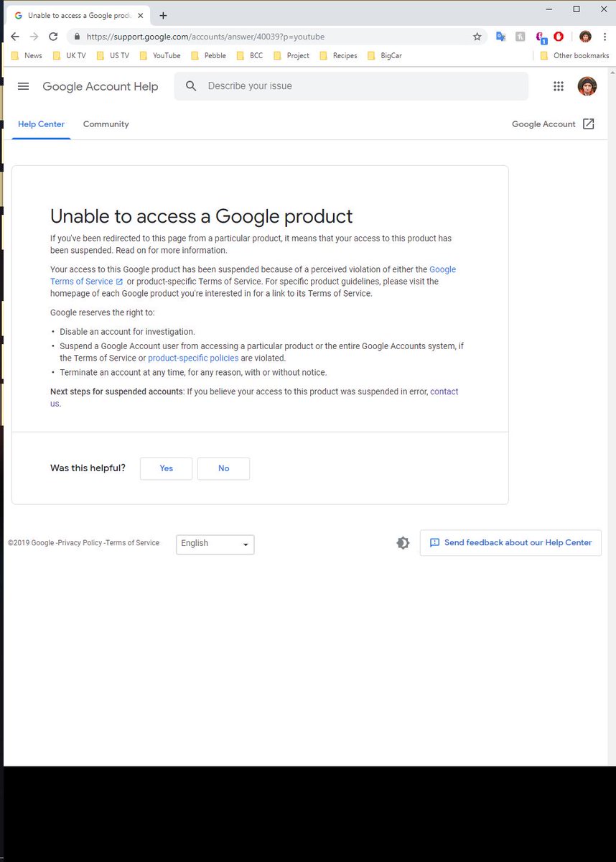The image size is (616, 862).
Task: Bookmark this page with the star icon
Action: coord(477,37)
